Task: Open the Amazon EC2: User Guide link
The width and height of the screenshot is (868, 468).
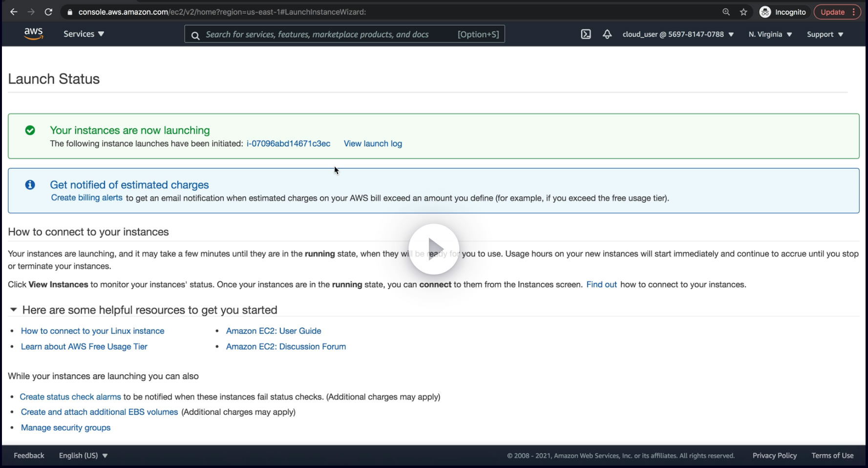Action: (274, 331)
